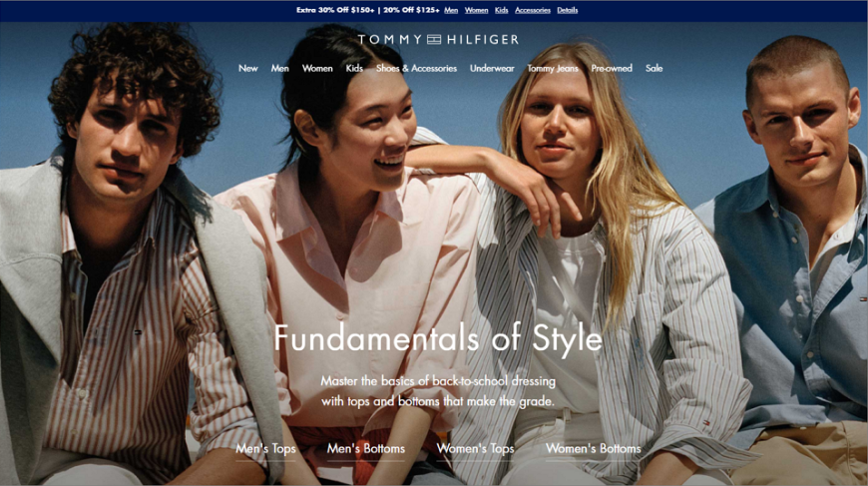The height and width of the screenshot is (486, 868).
Task: Click the Tommy Hilfiger flag logo
Action: 434,39
